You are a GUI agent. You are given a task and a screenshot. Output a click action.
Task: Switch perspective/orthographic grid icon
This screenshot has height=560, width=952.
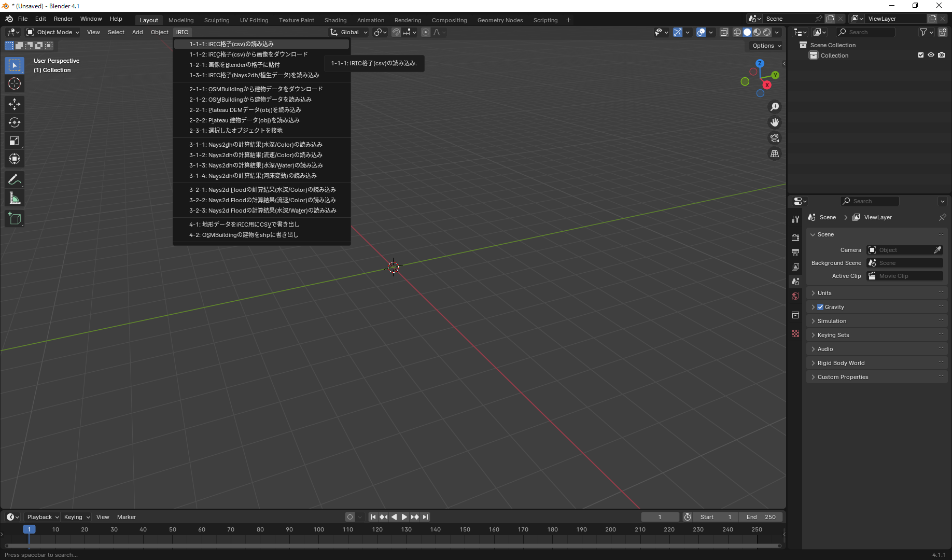tap(775, 154)
